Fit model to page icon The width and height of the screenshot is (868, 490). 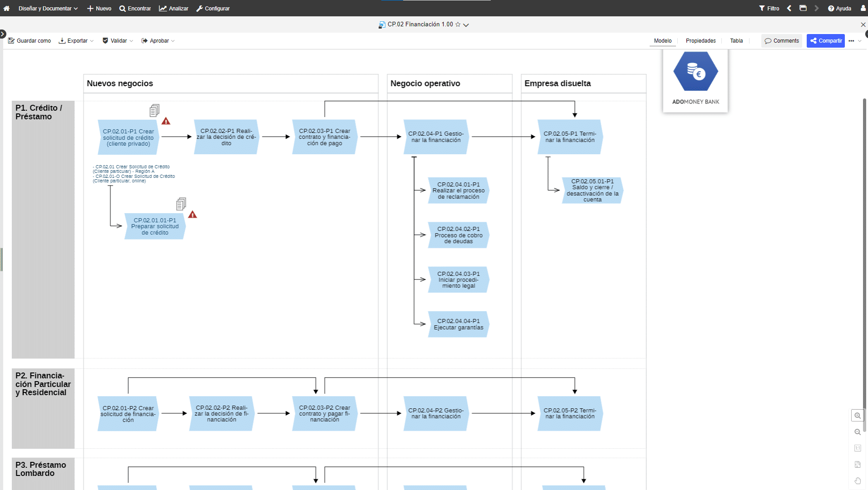858,465
